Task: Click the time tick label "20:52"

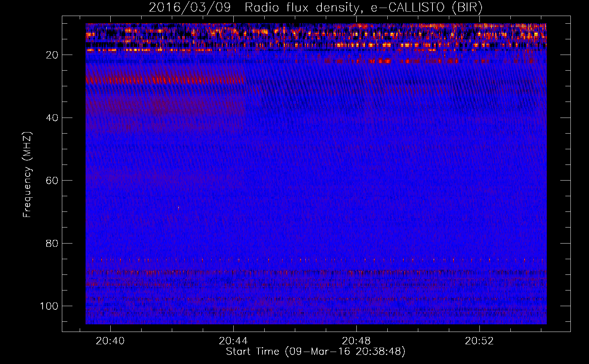Action: pyautogui.click(x=479, y=341)
